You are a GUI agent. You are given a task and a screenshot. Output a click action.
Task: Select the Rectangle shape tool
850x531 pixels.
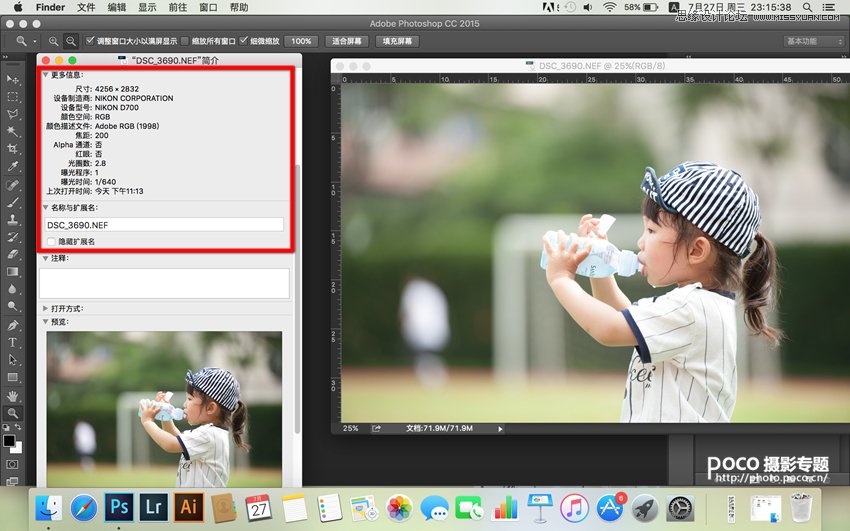[12, 377]
